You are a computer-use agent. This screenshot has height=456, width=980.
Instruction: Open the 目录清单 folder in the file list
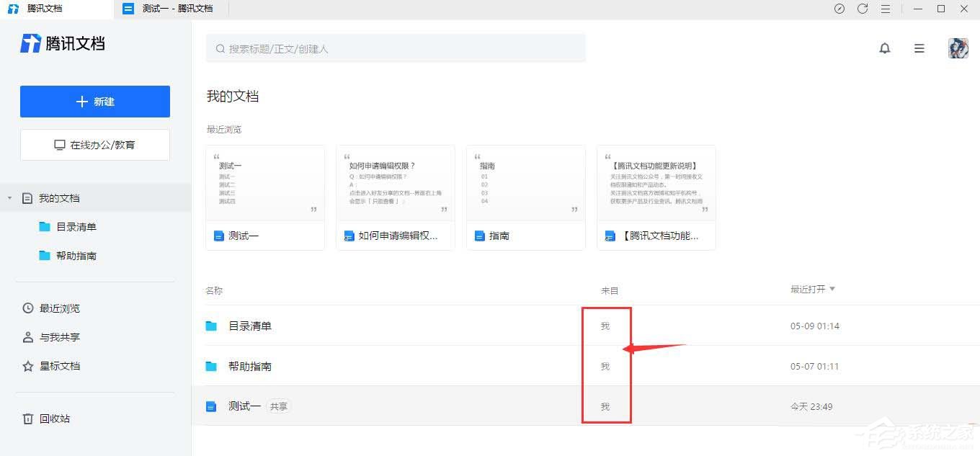point(251,326)
